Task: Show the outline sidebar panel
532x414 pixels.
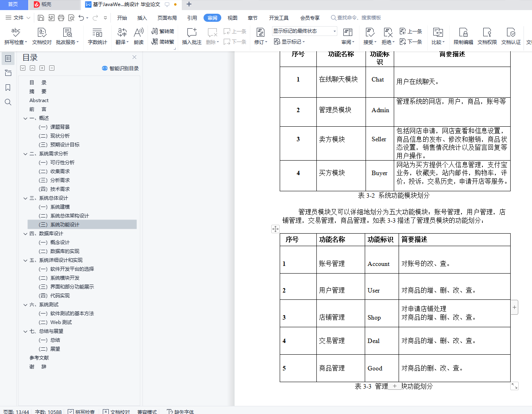Action: 8,59
